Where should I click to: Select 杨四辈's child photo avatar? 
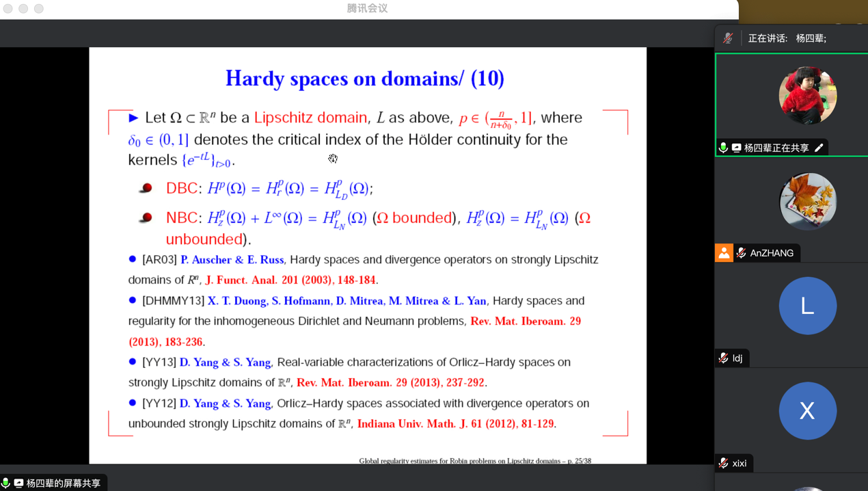(807, 96)
